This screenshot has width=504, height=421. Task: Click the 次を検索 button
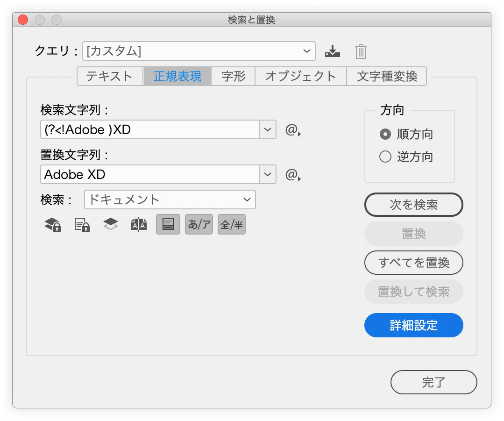click(414, 205)
